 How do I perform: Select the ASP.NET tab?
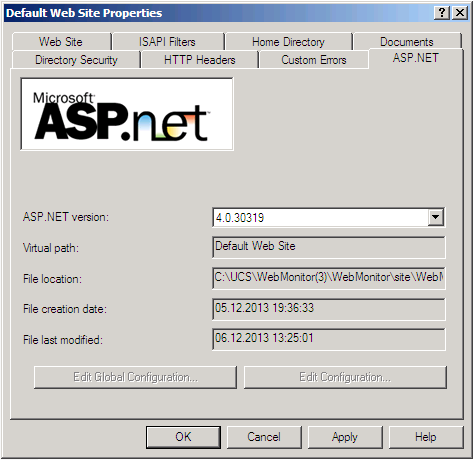(x=416, y=58)
